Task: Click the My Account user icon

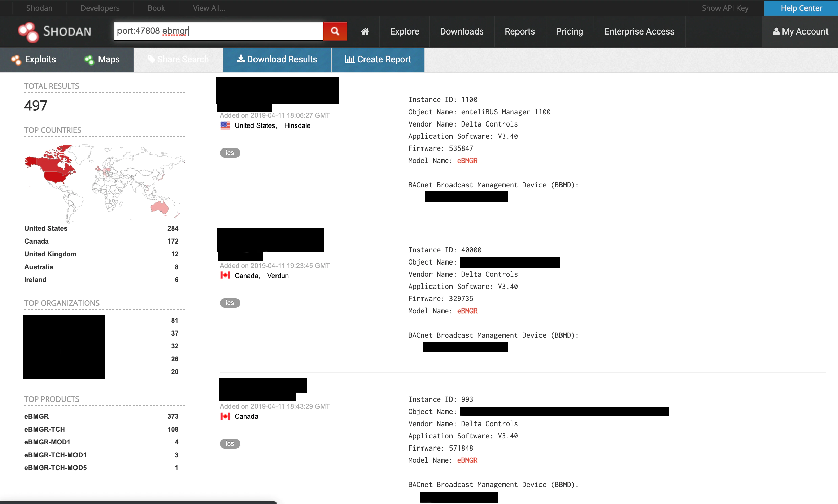Action: coord(776,31)
